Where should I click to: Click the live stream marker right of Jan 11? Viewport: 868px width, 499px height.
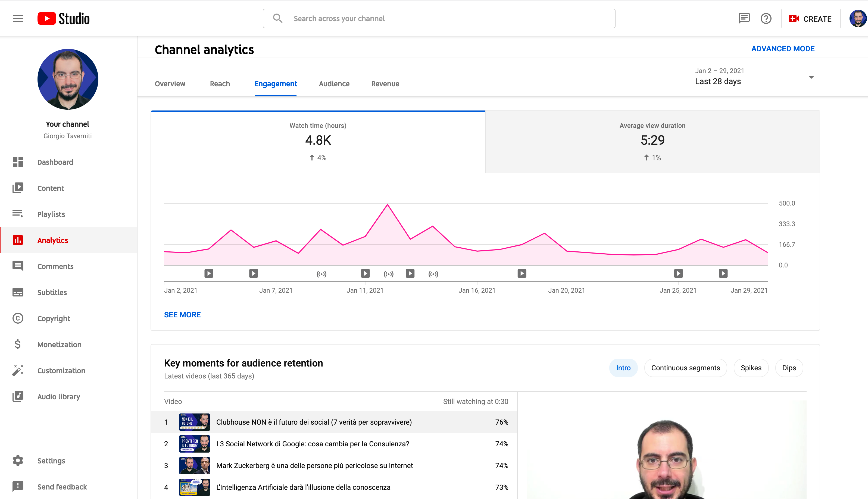[388, 274]
